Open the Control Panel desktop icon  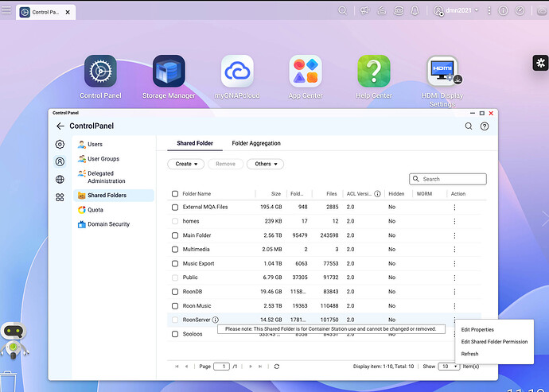(x=100, y=71)
